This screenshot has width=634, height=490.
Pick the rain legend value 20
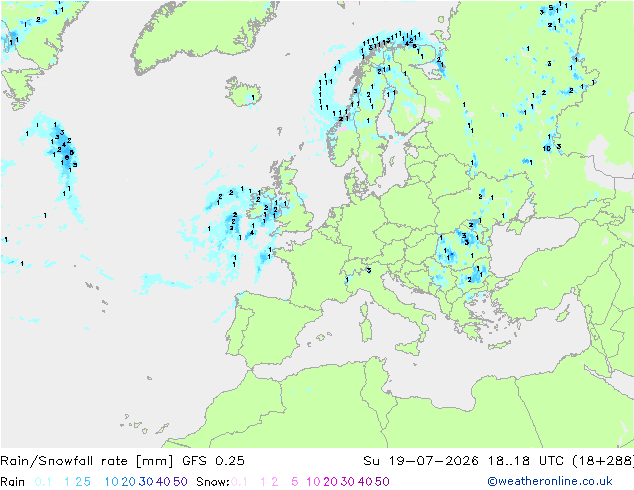129,482
